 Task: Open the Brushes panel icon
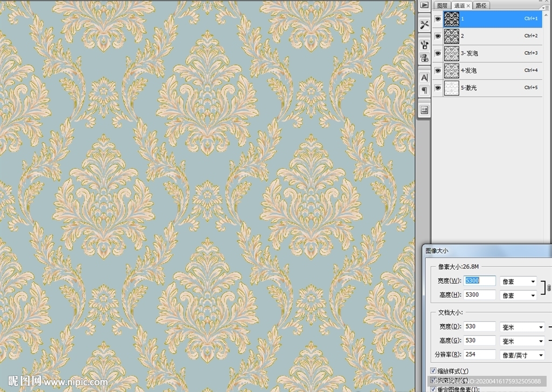pyautogui.click(x=424, y=44)
